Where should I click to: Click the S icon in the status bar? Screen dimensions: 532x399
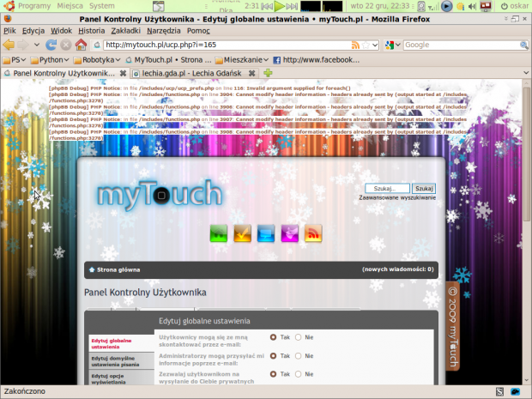click(499, 391)
